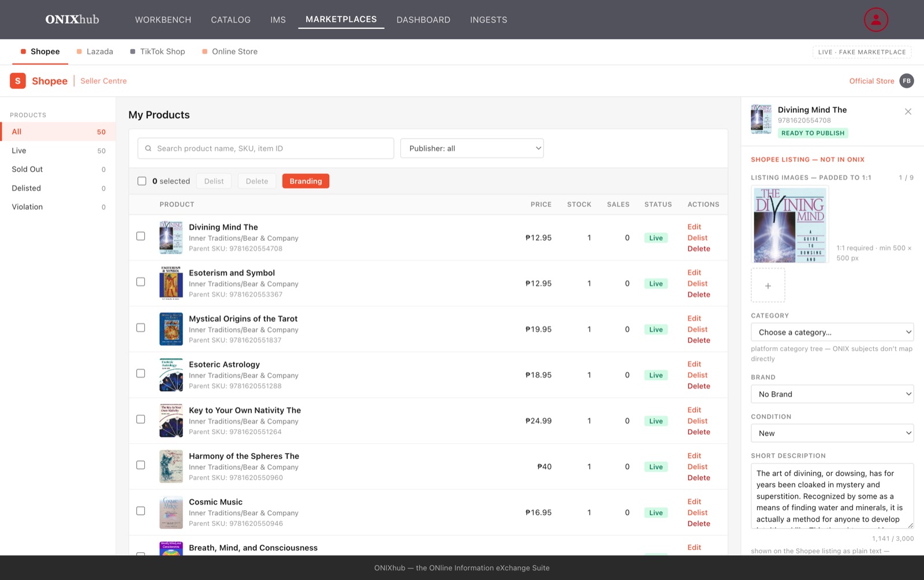Click the Seller Centre link
924x580 pixels.
(103, 81)
